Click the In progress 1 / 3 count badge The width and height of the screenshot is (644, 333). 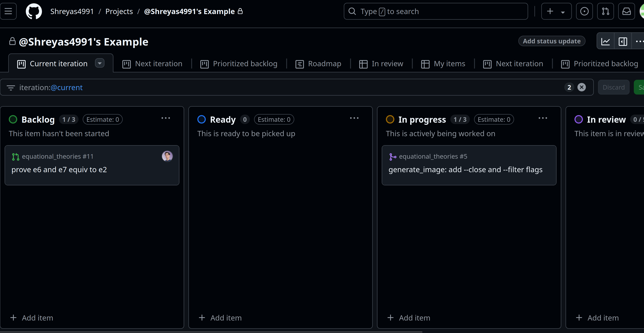click(460, 119)
